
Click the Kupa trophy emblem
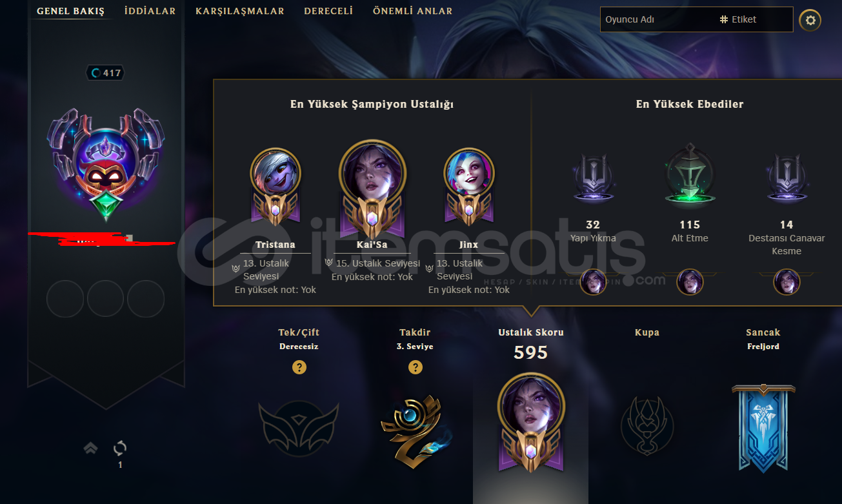click(x=647, y=425)
